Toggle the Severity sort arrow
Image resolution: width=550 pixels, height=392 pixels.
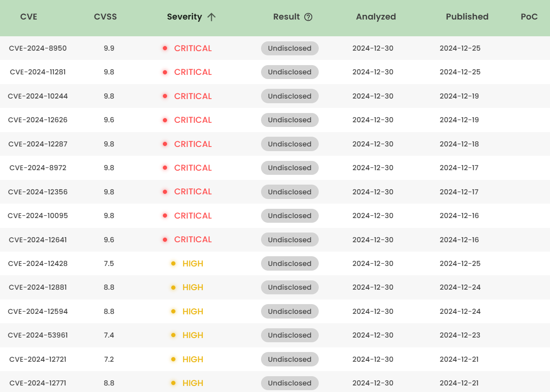click(211, 17)
